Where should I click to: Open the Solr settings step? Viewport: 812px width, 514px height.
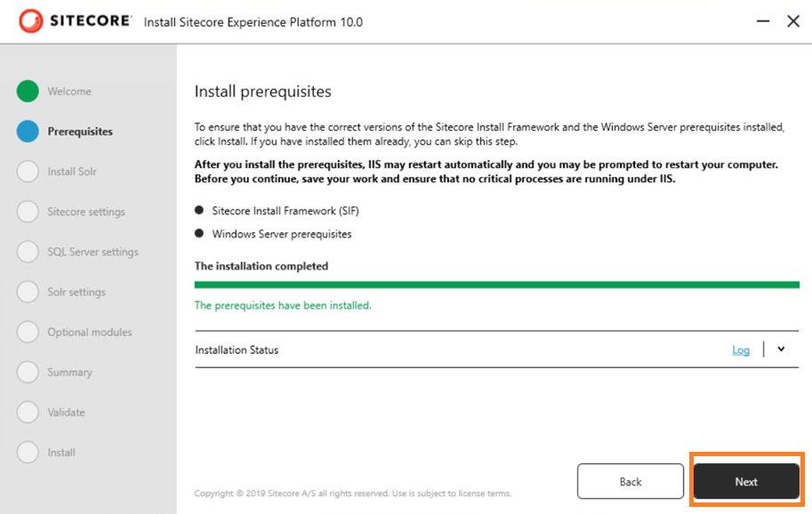point(76,292)
